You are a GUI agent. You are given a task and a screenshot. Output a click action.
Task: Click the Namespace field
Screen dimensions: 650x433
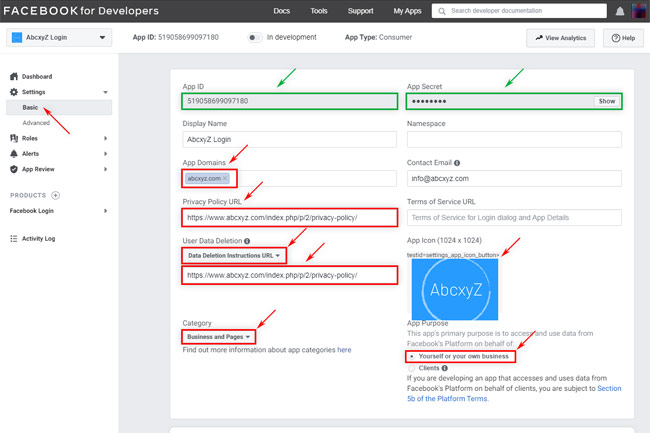coord(514,140)
